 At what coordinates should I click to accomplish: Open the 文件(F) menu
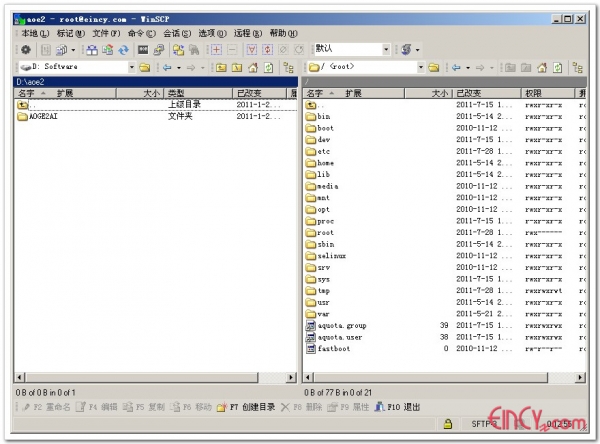106,33
